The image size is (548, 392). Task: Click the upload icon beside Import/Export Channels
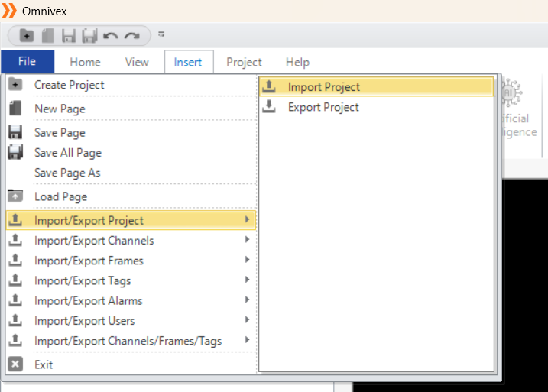tap(15, 240)
